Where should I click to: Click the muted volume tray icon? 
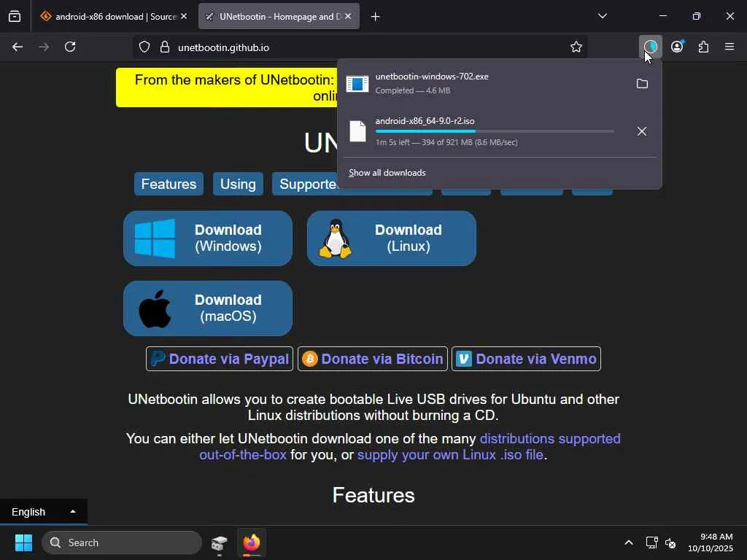pyautogui.click(x=671, y=542)
